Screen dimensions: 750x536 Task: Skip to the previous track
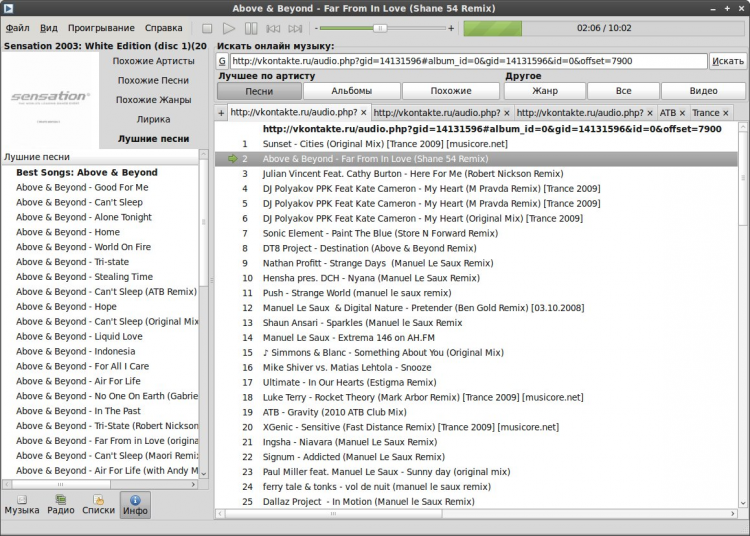(x=273, y=29)
